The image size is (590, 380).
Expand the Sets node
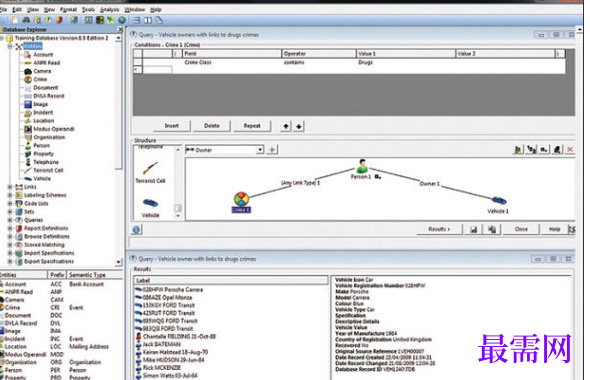[10, 212]
